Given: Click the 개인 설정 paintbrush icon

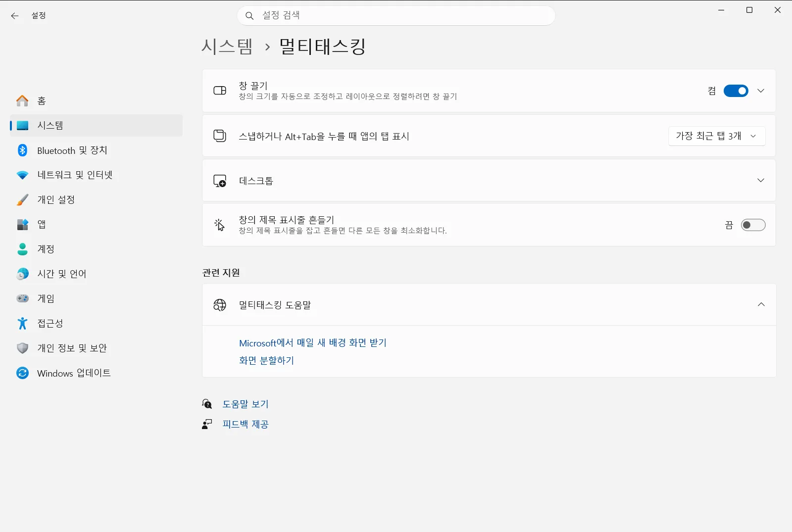Looking at the screenshot, I should [22, 200].
